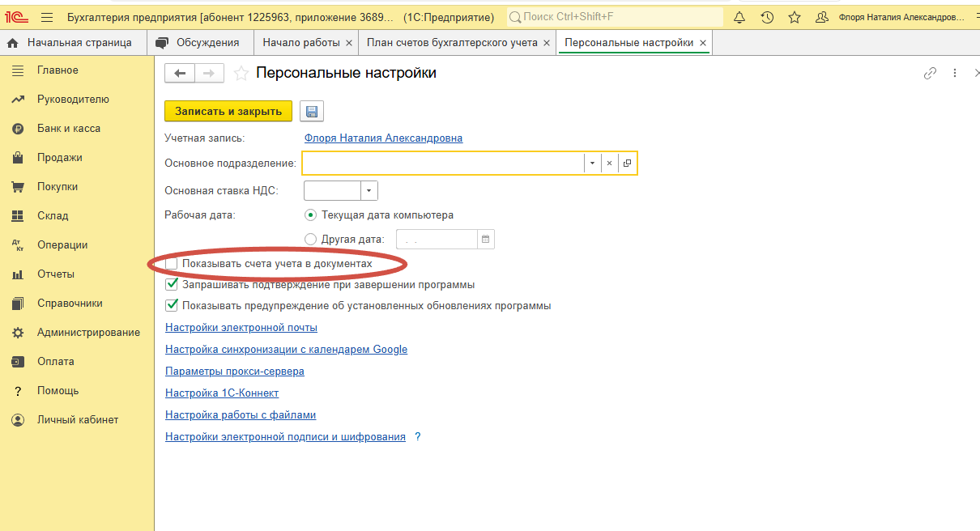Screen dimensions: 980x531
Task: Enable showing accounts in documents checkbox
Action: (x=172, y=264)
